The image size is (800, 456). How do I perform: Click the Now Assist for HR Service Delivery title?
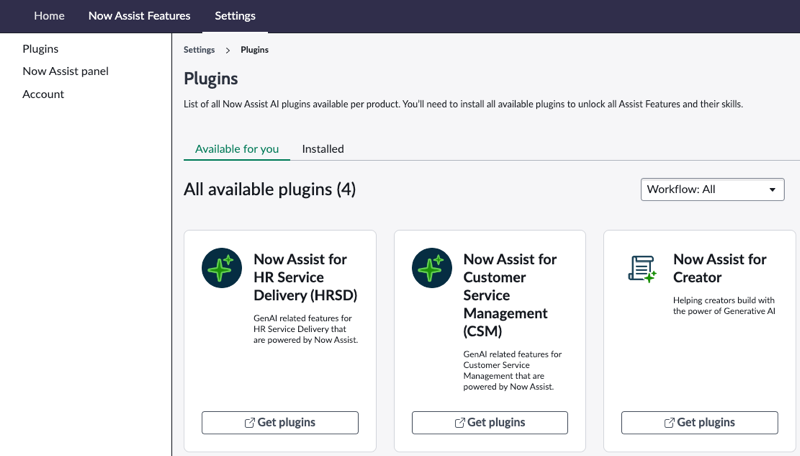click(x=306, y=277)
